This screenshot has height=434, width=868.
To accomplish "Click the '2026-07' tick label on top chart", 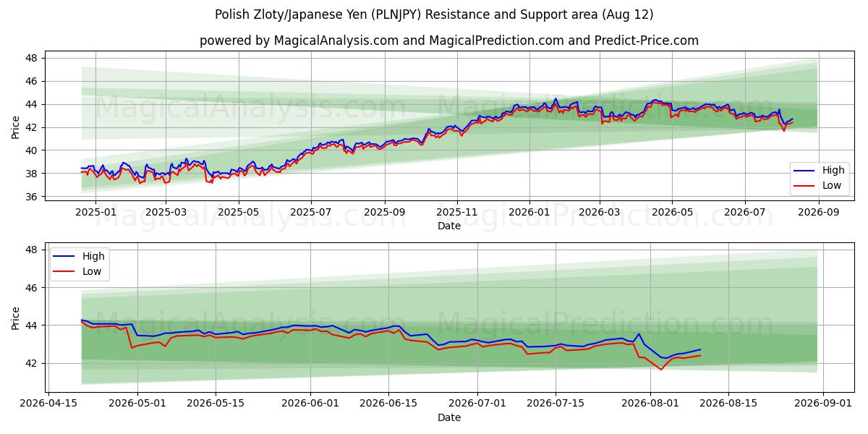I will point(745,213).
